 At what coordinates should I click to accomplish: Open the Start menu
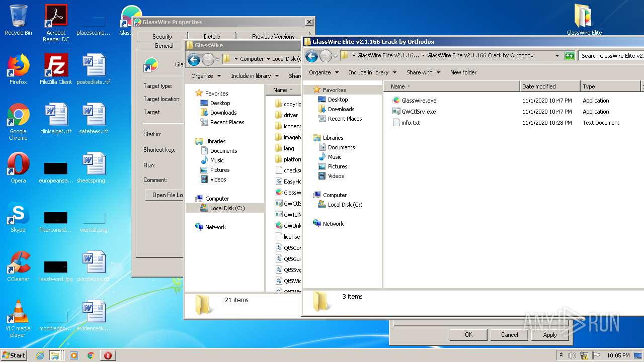[x=14, y=355]
